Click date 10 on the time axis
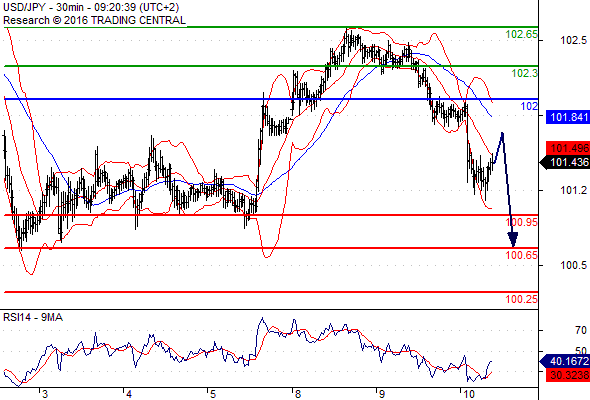This screenshot has width=590, height=400. (468, 394)
